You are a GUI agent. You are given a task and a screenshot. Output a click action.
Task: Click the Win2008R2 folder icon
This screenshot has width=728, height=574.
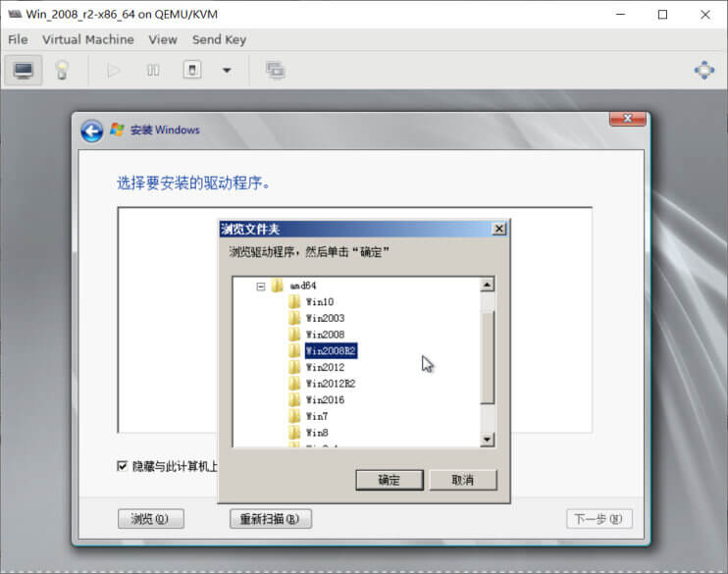(x=294, y=350)
